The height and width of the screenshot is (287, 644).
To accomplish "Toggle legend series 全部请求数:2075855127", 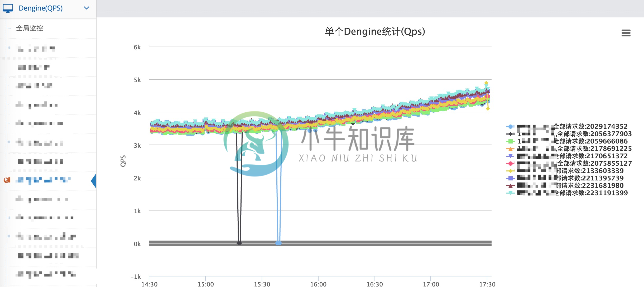I will tap(569, 163).
